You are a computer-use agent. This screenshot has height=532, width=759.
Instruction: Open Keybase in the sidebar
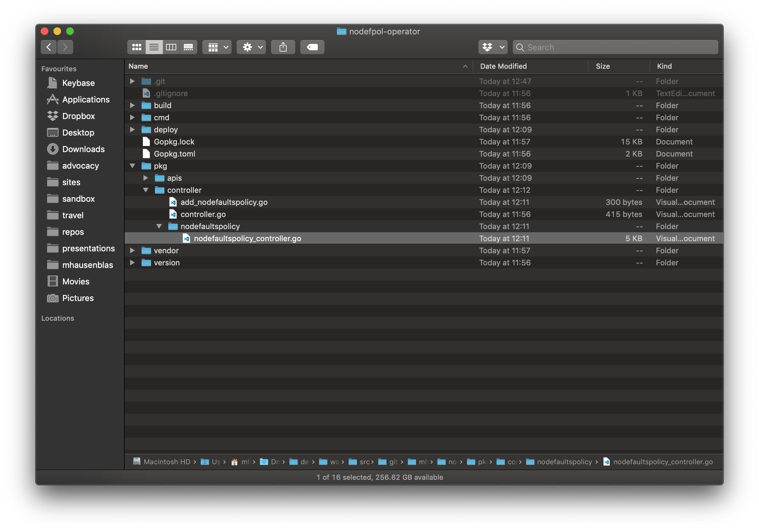78,83
